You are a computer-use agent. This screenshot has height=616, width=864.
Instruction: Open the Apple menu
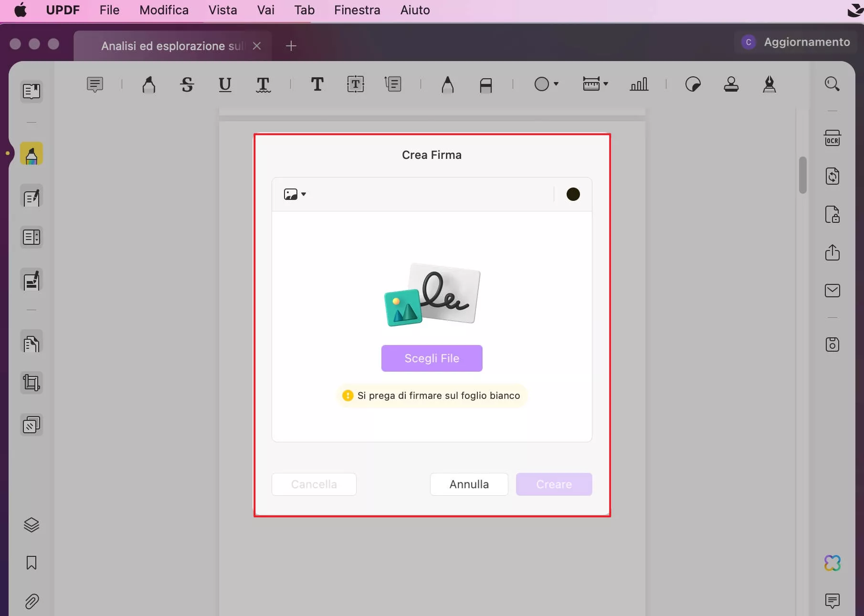tap(21, 10)
